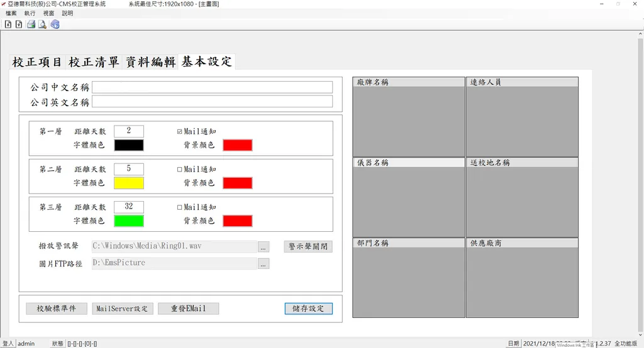Open the 圖片FTP路徑 browse button
Screen dimensions: 644x348
(264, 264)
